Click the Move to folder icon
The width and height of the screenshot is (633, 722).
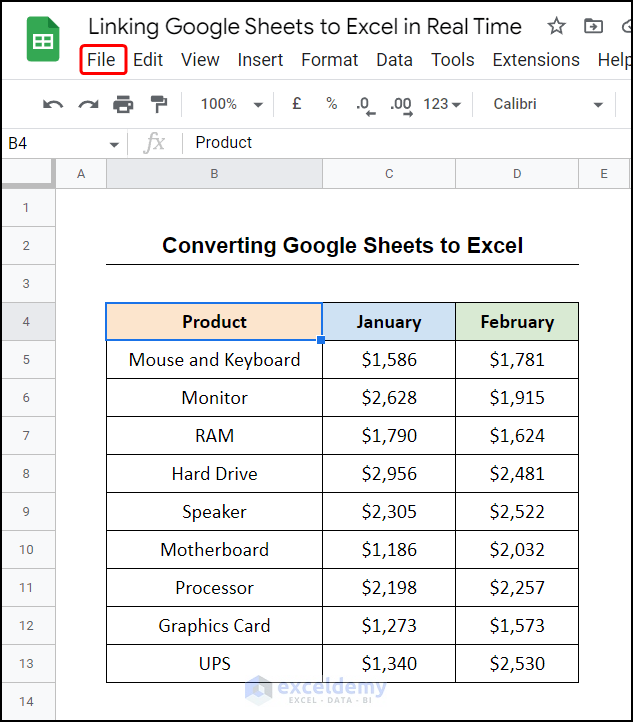click(594, 27)
